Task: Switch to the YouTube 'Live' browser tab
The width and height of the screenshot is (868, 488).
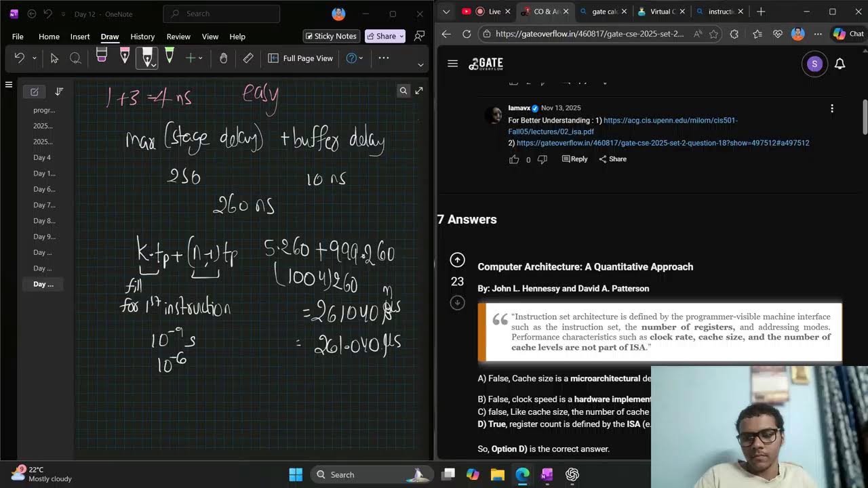Action: 487,12
